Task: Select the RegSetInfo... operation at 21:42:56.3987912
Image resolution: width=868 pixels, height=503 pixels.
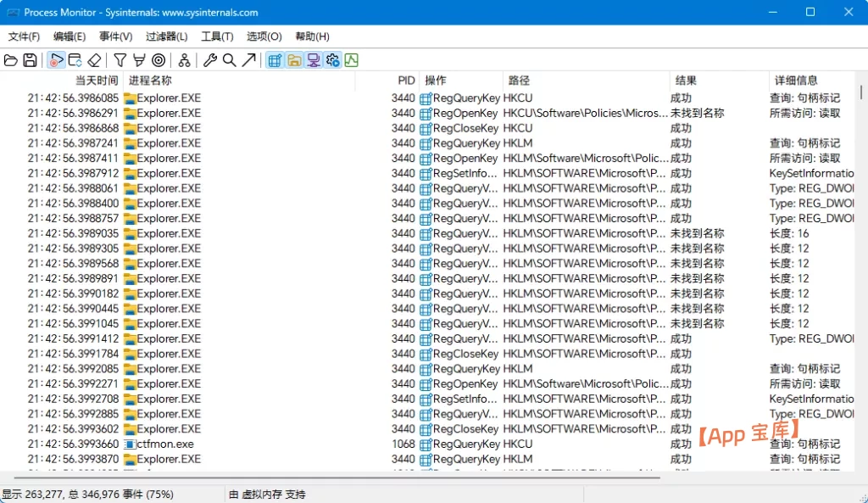Action: [x=465, y=173]
